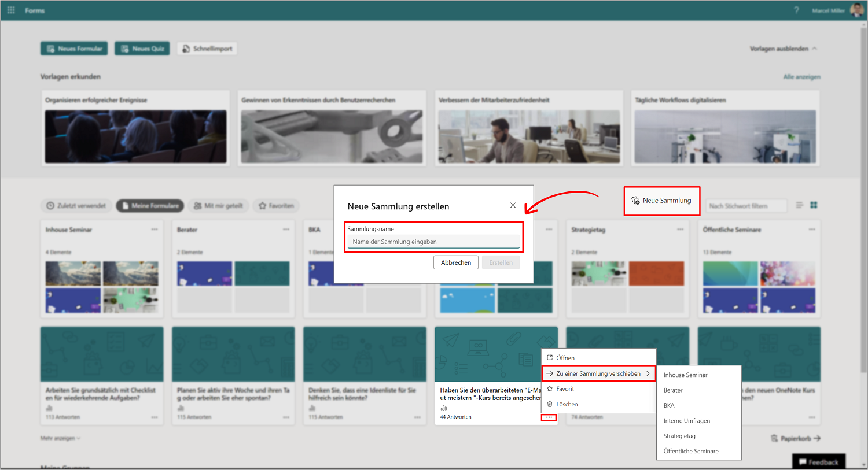Collapse templates with Vorlagen ausblenden

coord(784,49)
